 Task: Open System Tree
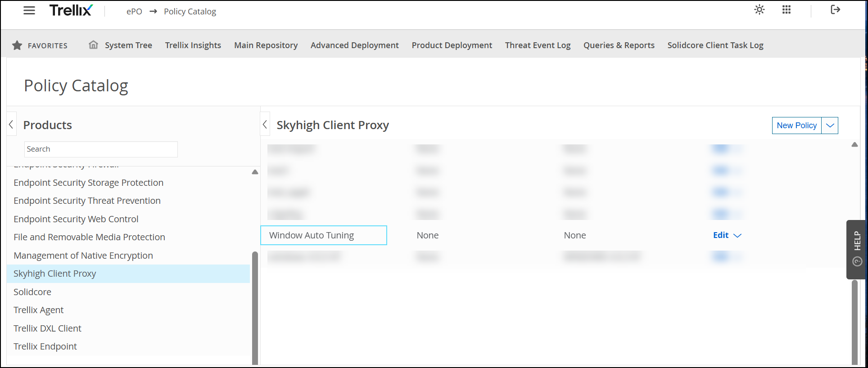pyautogui.click(x=128, y=45)
